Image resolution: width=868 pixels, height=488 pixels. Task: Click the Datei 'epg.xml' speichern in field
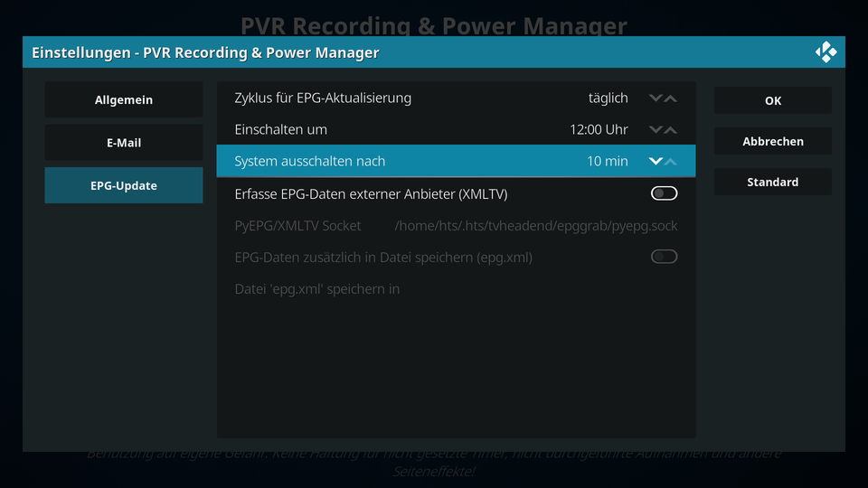tap(456, 289)
